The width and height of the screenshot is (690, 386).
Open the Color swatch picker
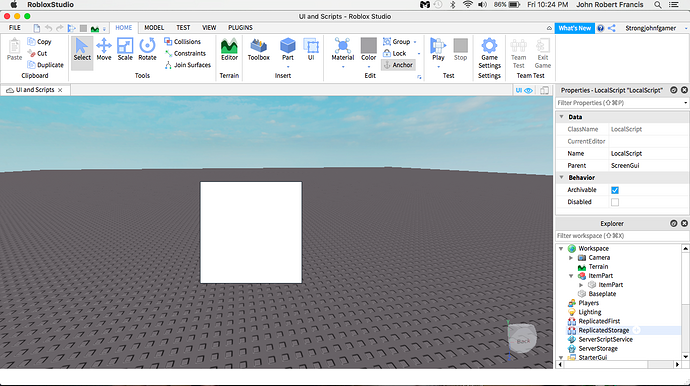click(369, 45)
